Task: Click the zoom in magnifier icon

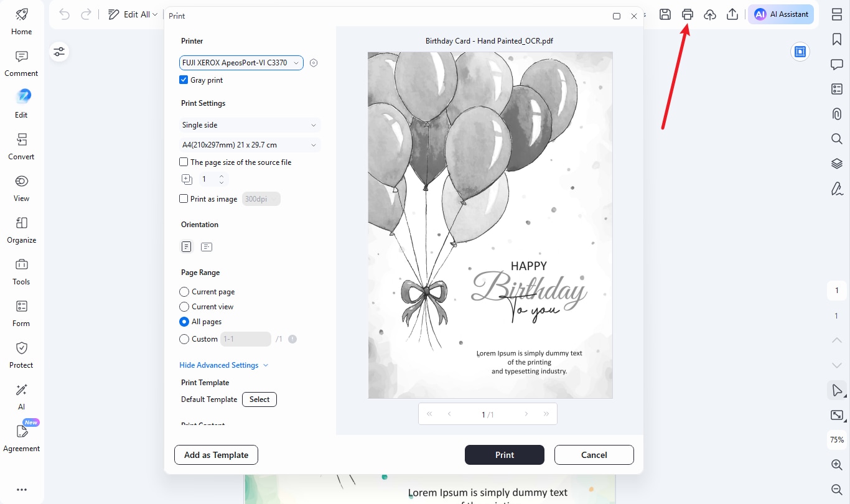Action: tap(837, 465)
